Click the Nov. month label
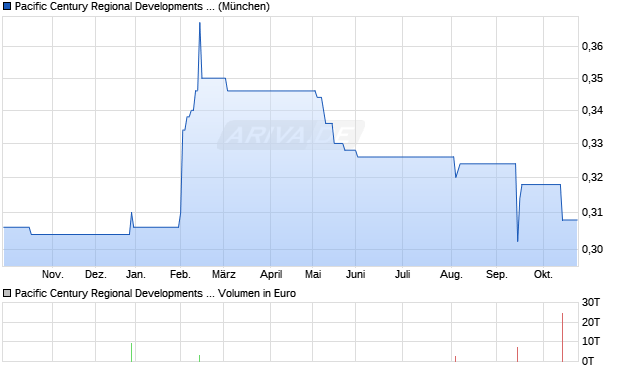 click(53, 274)
